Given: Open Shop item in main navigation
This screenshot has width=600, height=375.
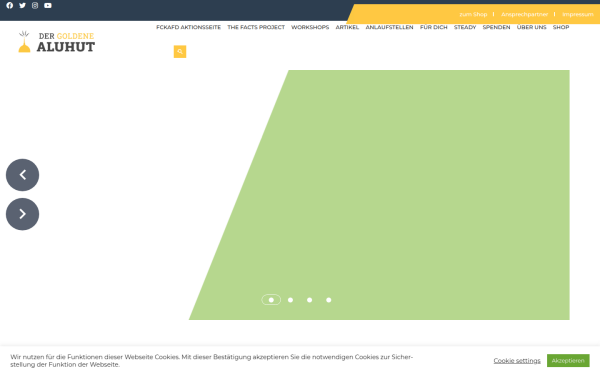Looking at the screenshot, I should [561, 27].
